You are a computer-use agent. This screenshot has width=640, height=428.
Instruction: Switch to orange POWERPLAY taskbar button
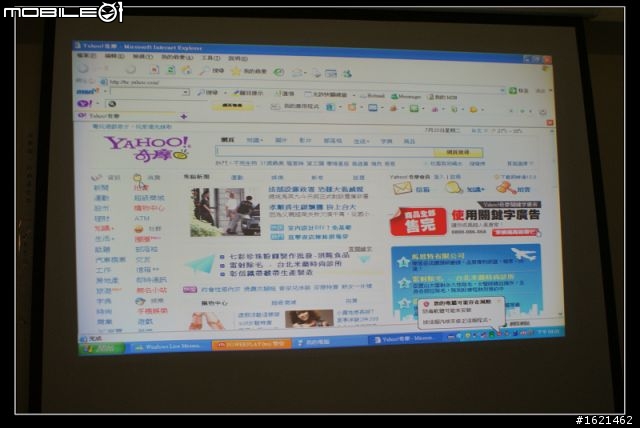[251, 344]
